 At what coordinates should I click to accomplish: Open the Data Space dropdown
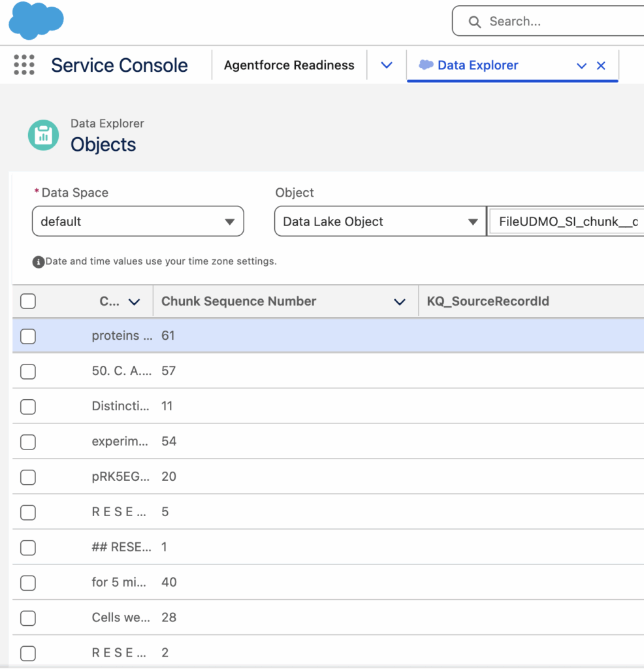click(138, 221)
